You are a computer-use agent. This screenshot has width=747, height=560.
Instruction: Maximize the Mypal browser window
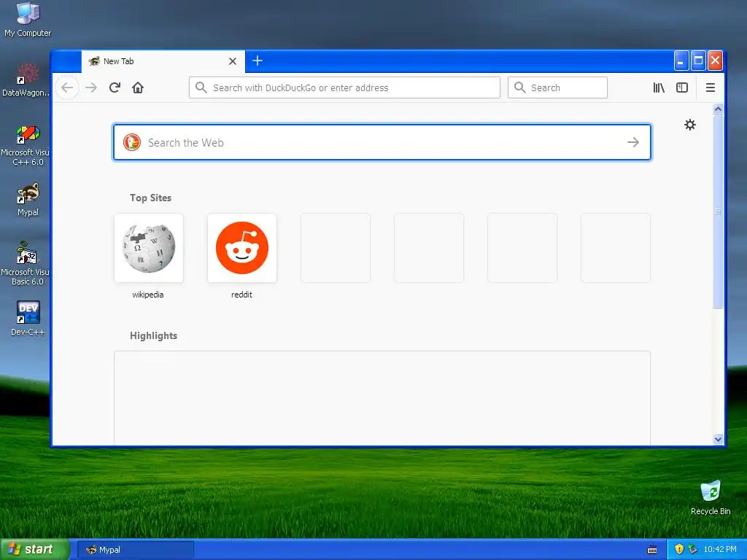point(698,61)
